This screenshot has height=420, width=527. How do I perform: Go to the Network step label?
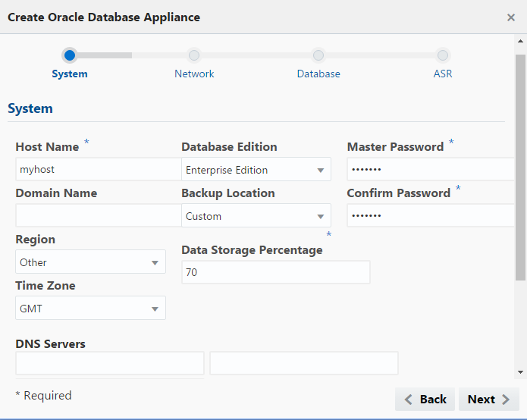coord(194,74)
